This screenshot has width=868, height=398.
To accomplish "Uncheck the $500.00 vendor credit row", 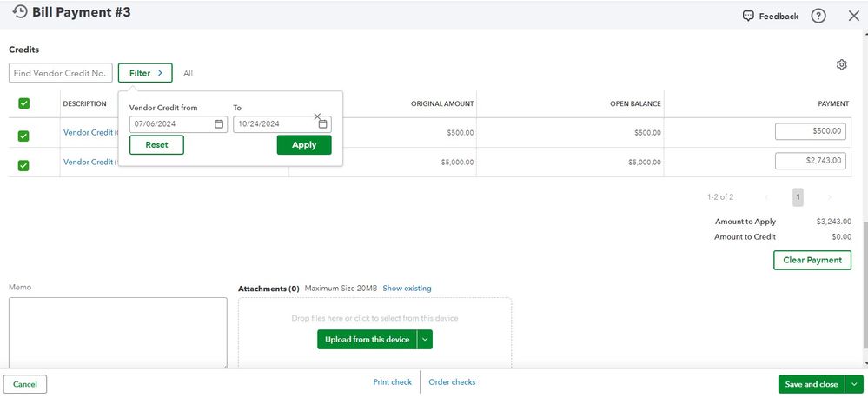I will pos(24,136).
